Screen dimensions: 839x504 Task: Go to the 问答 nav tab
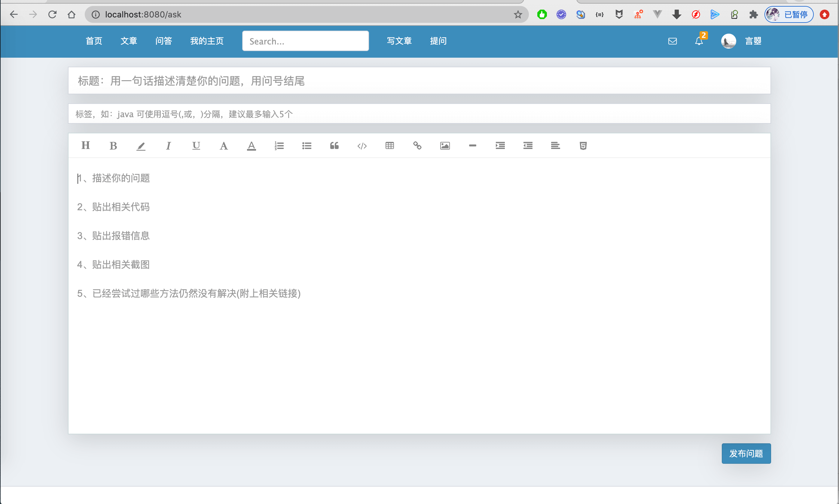[163, 41]
